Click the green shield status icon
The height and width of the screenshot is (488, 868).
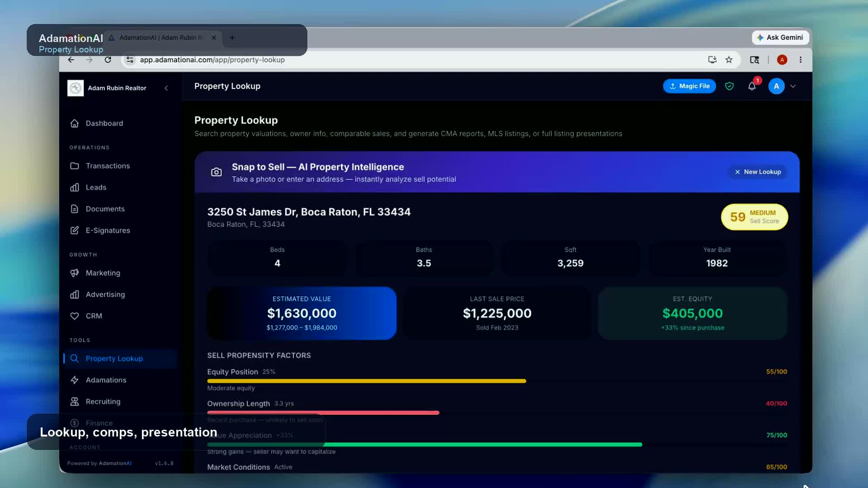coord(729,86)
